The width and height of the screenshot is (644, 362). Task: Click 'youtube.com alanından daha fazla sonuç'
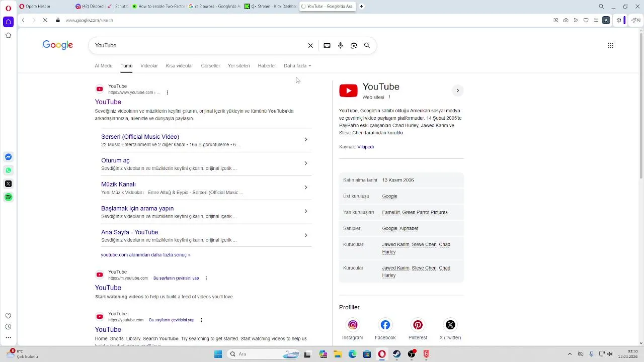click(145, 255)
